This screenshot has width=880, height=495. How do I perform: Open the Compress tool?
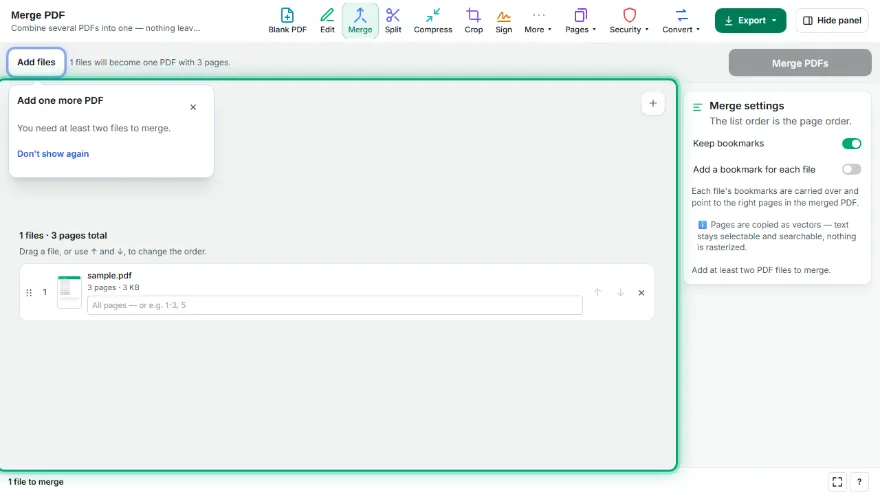[x=433, y=21]
